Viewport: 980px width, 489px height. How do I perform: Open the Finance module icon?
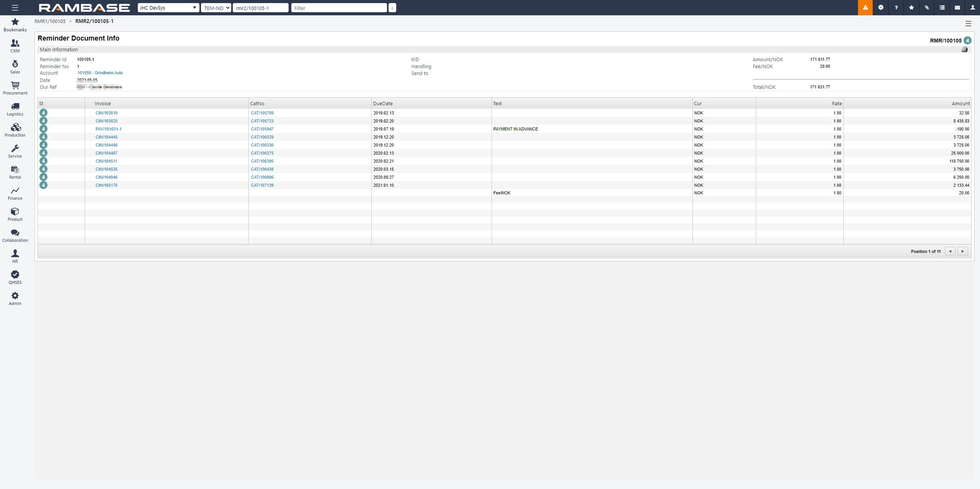[x=15, y=193]
